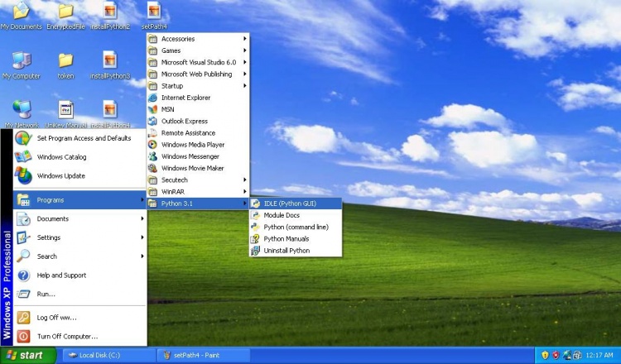Screen dimensions: 621x364
Task: Click the Windows Media Player icon
Action: point(153,145)
